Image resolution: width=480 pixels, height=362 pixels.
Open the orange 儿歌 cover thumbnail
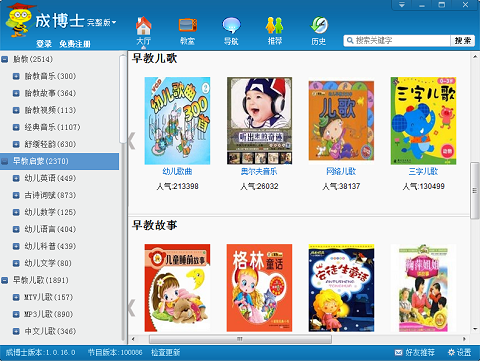pyautogui.click(x=341, y=121)
